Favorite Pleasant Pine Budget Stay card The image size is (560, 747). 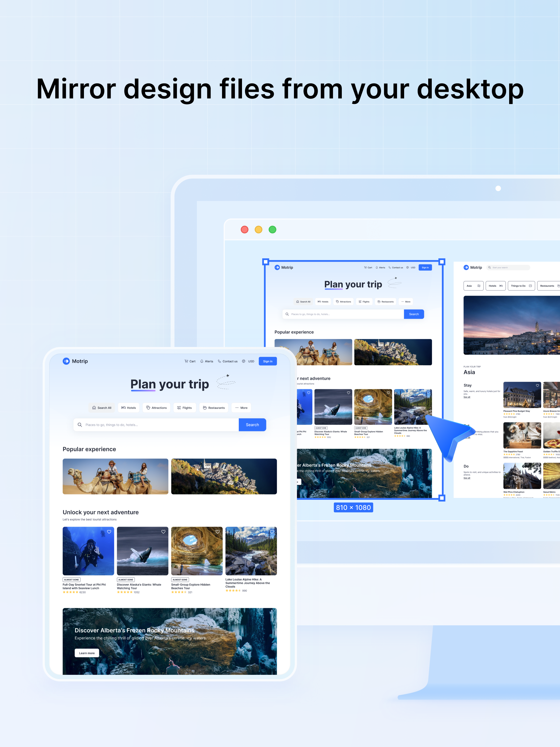click(537, 385)
